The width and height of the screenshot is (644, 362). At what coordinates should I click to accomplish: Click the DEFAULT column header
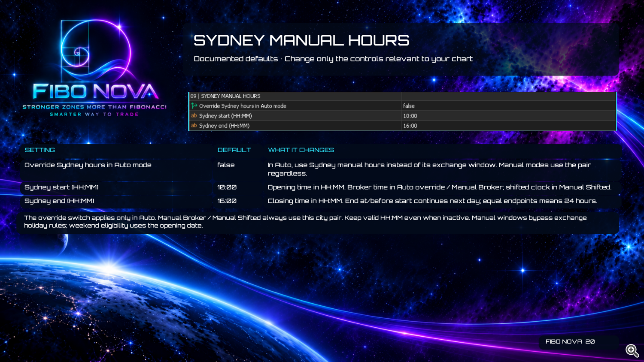(234, 150)
